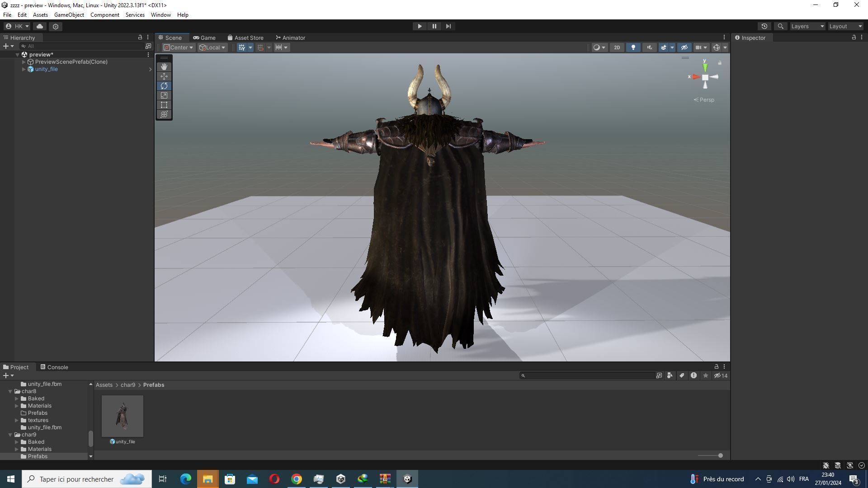Screen dimensions: 868x488
Task: Toggle scene audio mute
Action: pyautogui.click(x=650, y=47)
